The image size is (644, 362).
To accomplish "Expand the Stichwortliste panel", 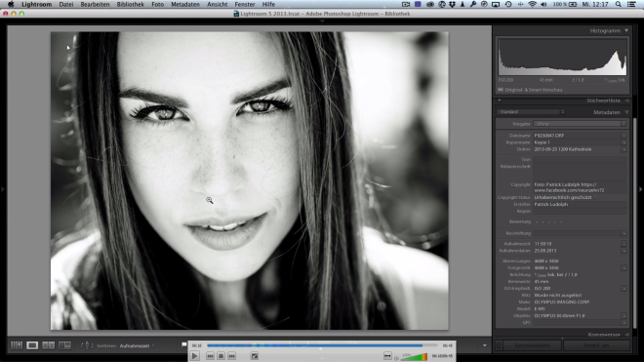I will (x=627, y=101).
